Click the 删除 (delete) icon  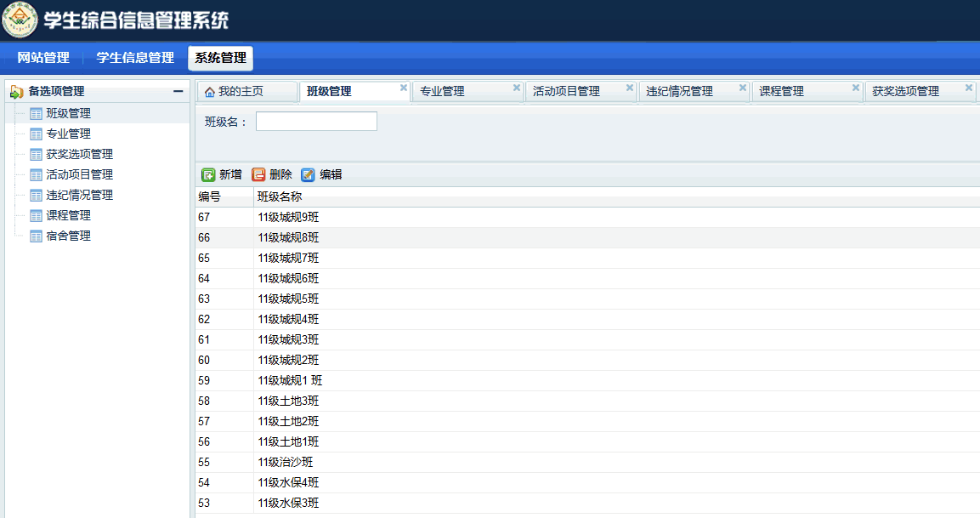pos(258,174)
